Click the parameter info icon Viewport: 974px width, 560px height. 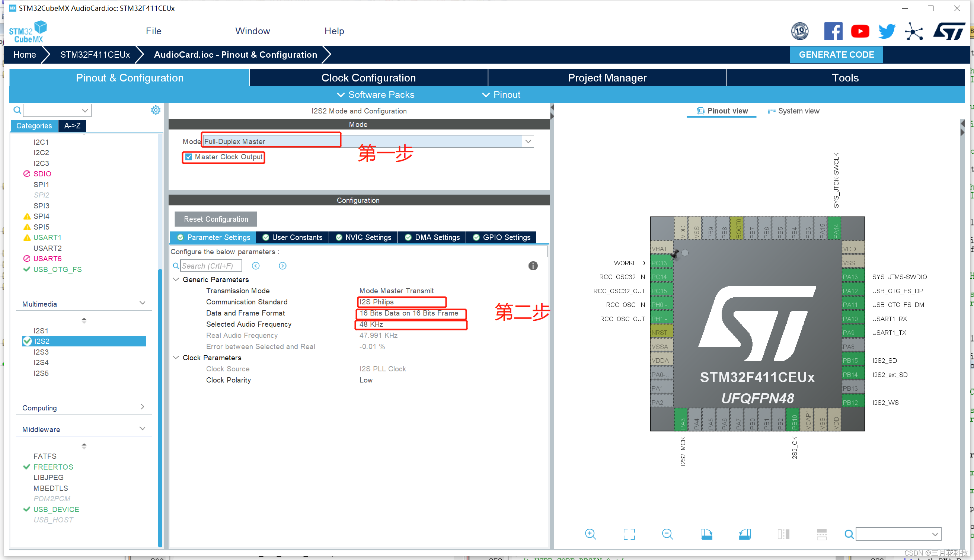533,266
